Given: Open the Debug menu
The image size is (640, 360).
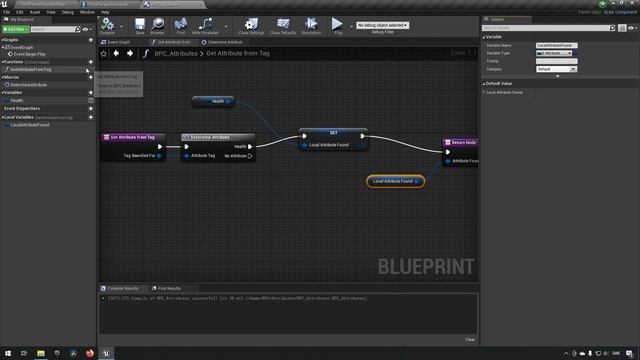Looking at the screenshot, I should pyautogui.click(x=68, y=12).
